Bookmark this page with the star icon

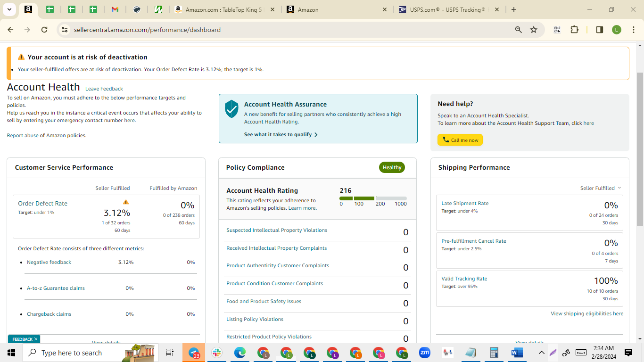534,30
